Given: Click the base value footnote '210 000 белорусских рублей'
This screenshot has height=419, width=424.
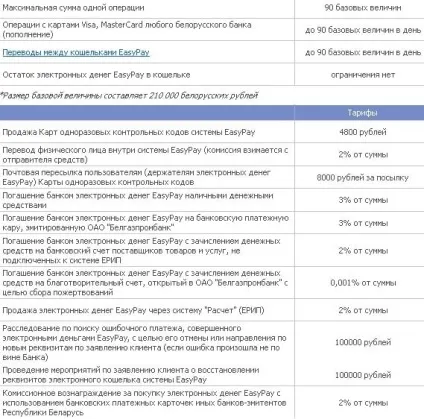Looking at the screenshot, I should pyautogui.click(x=203, y=96).
